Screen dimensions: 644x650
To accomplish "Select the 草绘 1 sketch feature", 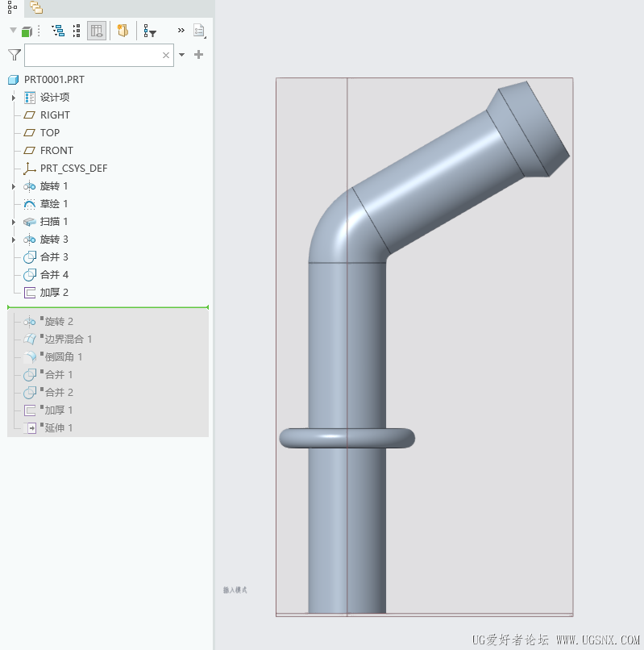I will click(54, 204).
